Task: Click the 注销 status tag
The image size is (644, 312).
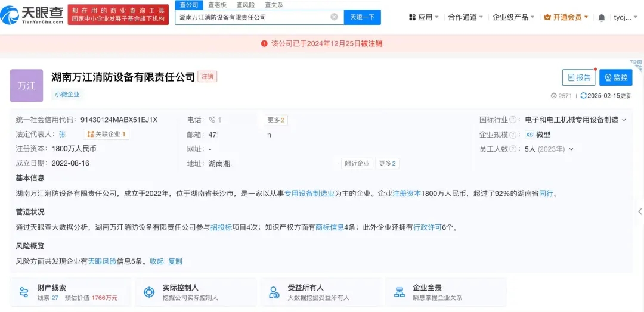Action: point(207,76)
